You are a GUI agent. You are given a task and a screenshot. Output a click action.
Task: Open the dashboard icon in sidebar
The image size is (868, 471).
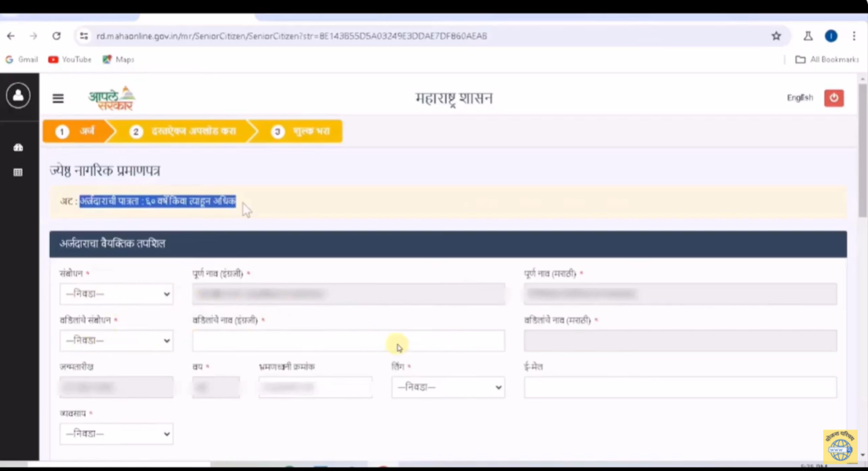click(x=18, y=147)
